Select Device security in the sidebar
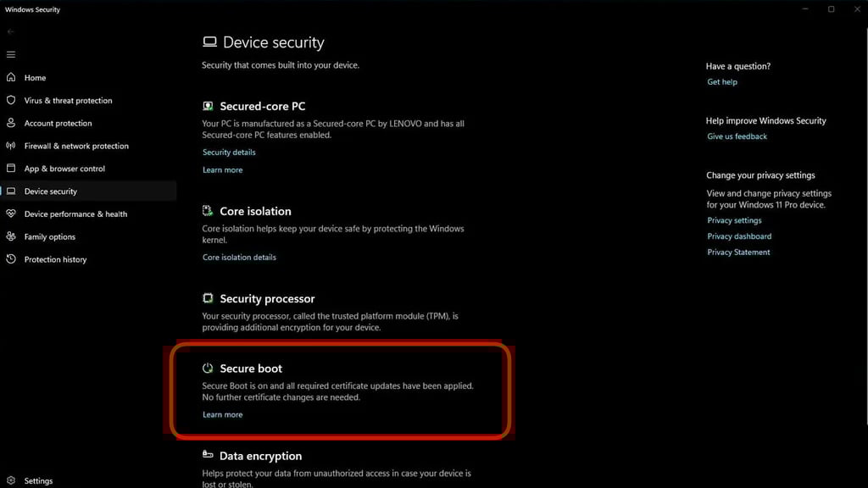868x488 pixels. point(51,191)
